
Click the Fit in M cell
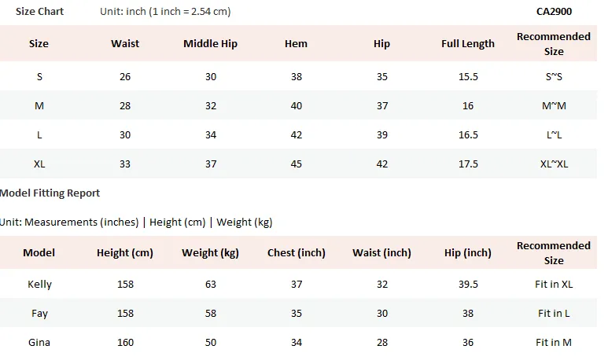(x=554, y=342)
